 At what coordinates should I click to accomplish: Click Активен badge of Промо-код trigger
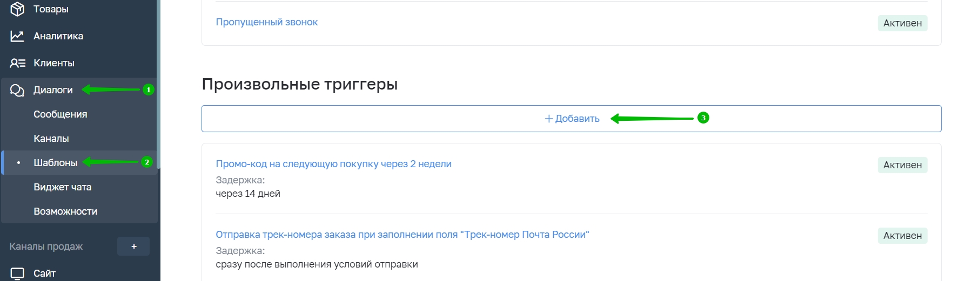tap(902, 165)
